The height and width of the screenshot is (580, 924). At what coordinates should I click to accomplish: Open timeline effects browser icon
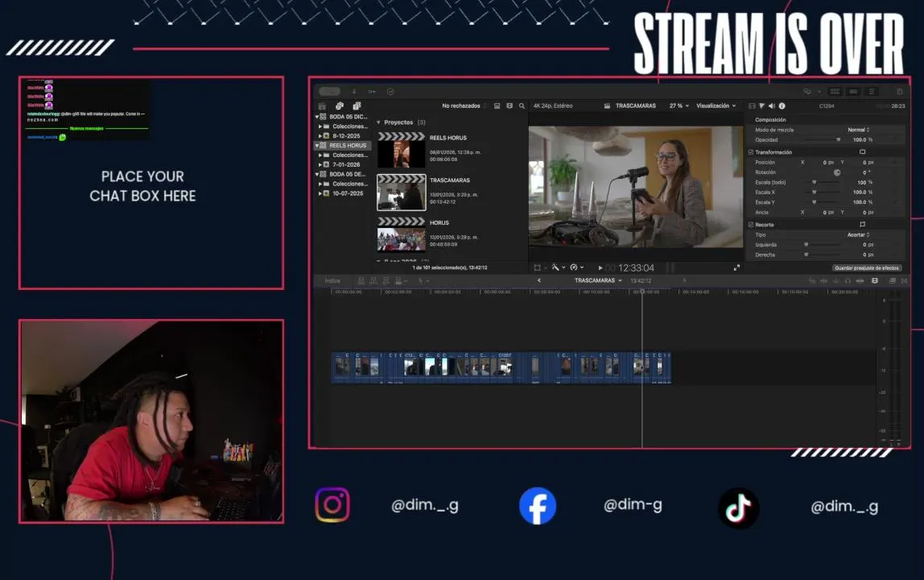coord(892,281)
